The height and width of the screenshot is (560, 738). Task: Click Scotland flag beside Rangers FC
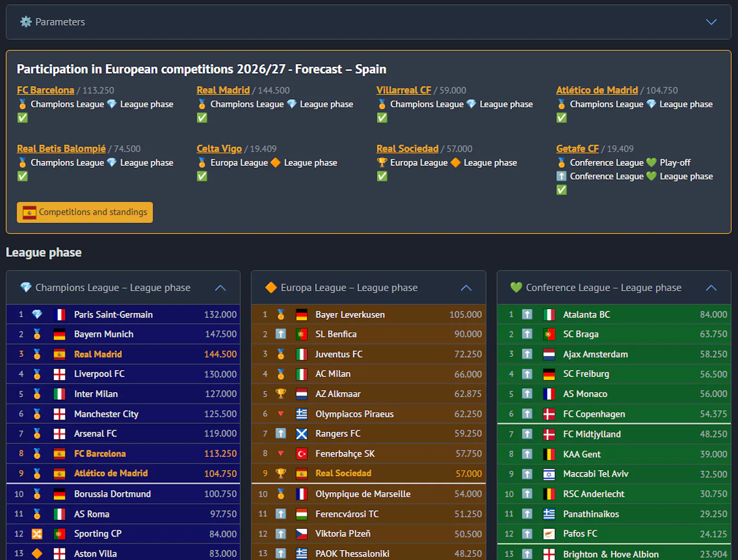point(302,434)
